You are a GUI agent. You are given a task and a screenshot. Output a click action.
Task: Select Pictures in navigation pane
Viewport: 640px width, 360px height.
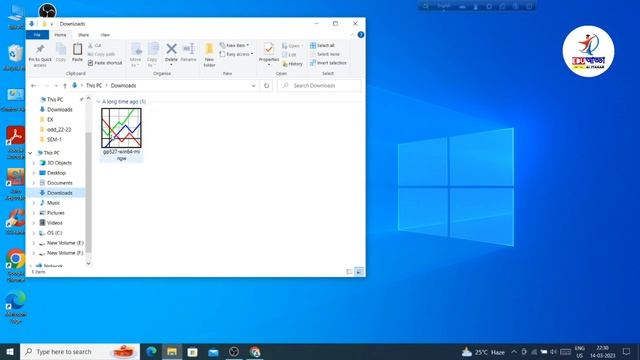tap(56, 213)
